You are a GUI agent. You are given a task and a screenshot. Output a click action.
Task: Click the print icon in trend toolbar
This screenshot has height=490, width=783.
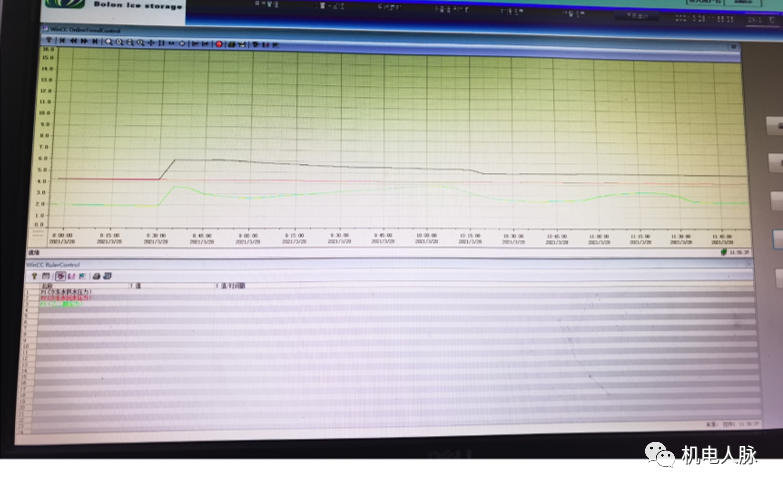[x=231, y=44]
